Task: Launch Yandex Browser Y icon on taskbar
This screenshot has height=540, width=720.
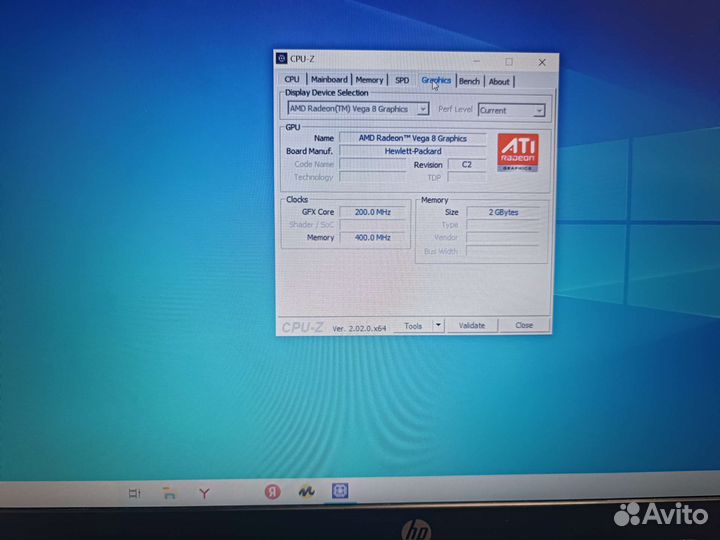Action: point(204,494)
